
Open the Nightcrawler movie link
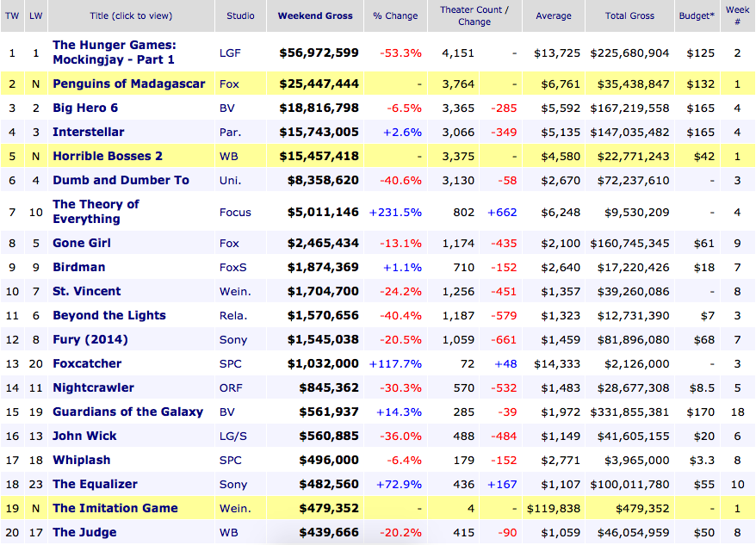[x=93, y=387]
